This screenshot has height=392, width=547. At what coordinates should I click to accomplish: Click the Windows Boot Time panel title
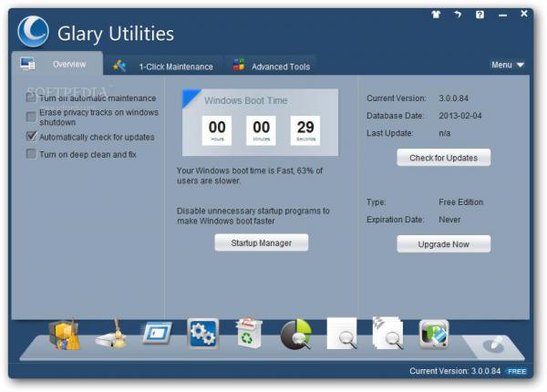246,100
